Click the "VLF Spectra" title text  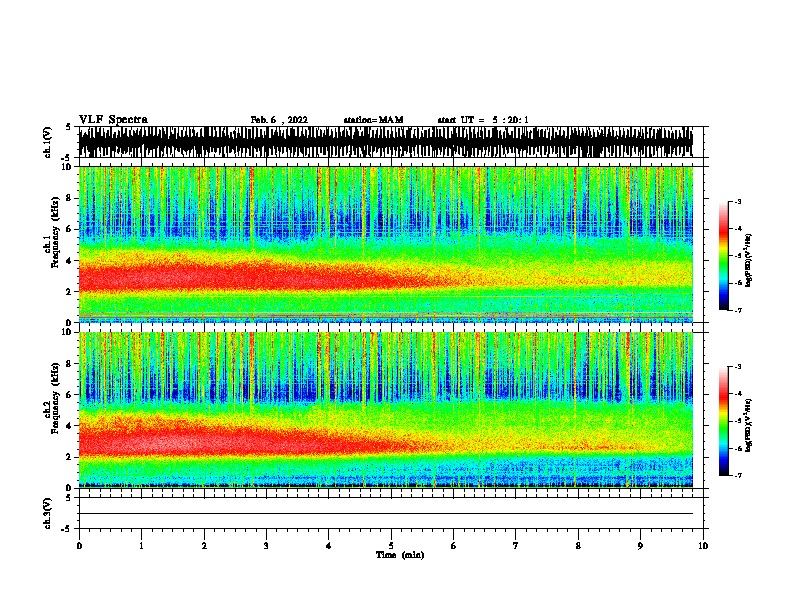113,120
